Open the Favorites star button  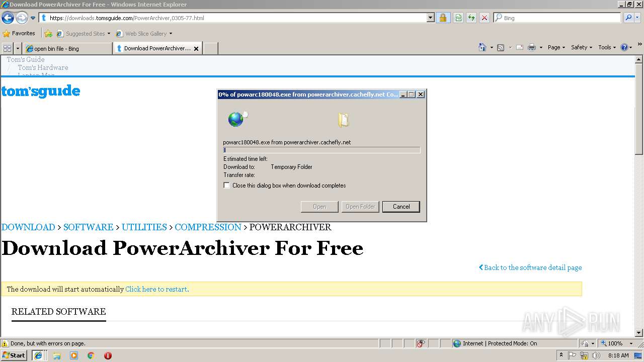19,33
